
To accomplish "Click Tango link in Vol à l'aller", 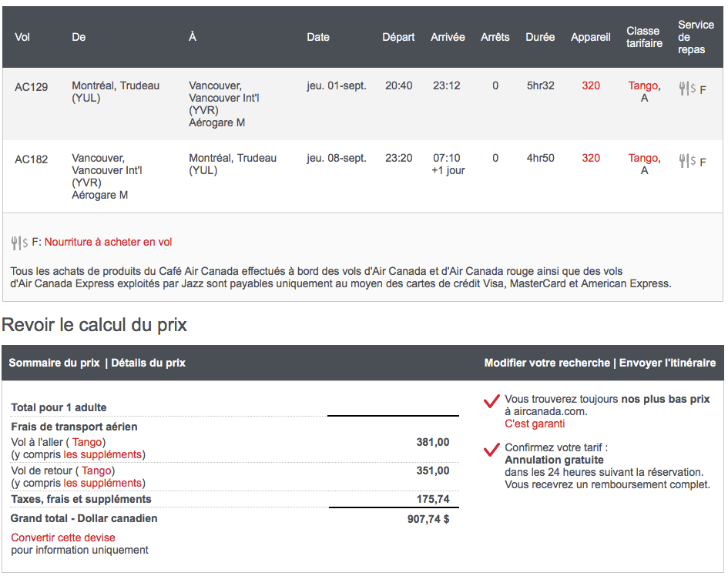I will (89, 442).
